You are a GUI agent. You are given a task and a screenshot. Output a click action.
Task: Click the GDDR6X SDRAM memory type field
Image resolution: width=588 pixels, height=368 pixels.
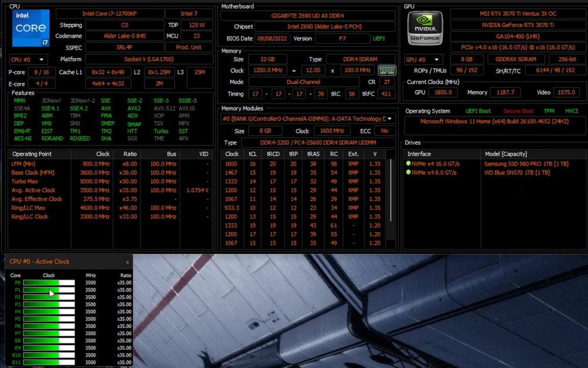(x=516, y=59)
